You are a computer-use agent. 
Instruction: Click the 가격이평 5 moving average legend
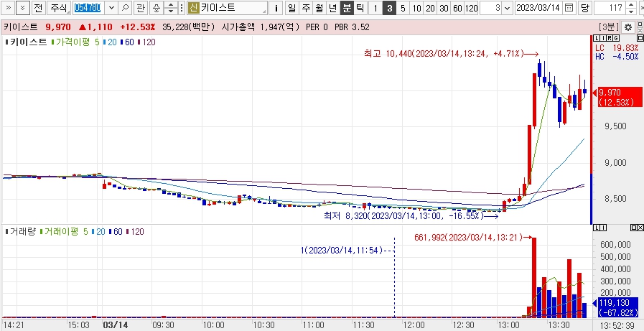click(x=75, y=42)
